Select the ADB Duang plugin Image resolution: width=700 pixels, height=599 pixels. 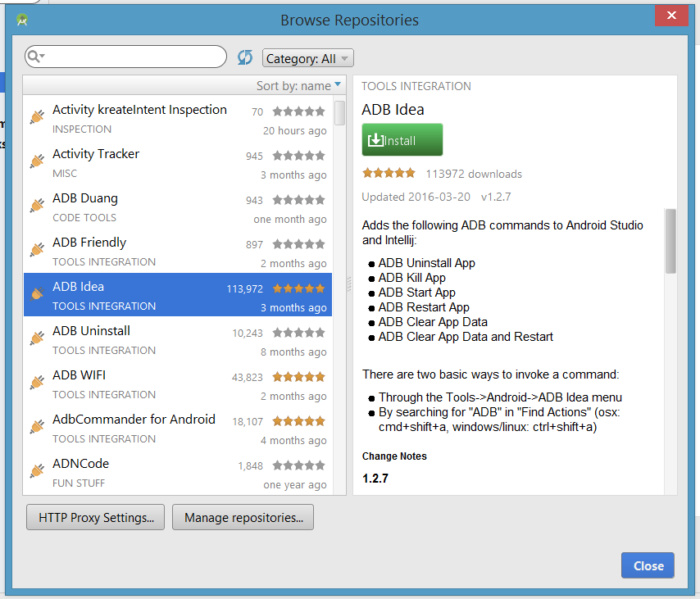[178, 207]
